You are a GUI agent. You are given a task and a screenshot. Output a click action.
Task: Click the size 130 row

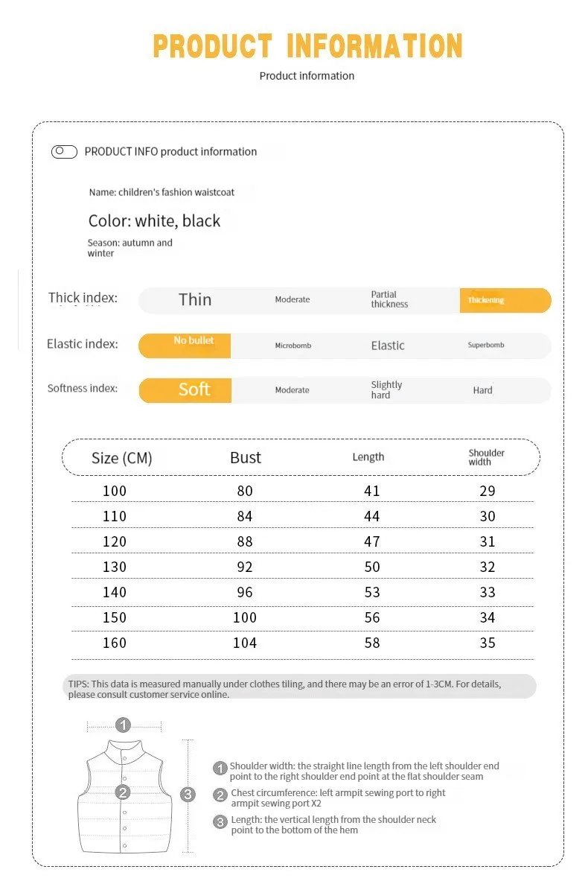pos(302,566)
